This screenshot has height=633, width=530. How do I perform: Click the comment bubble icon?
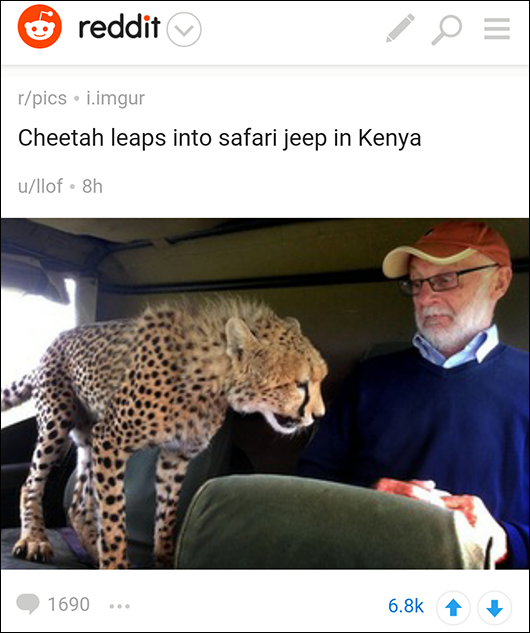(x=28, y=604)
